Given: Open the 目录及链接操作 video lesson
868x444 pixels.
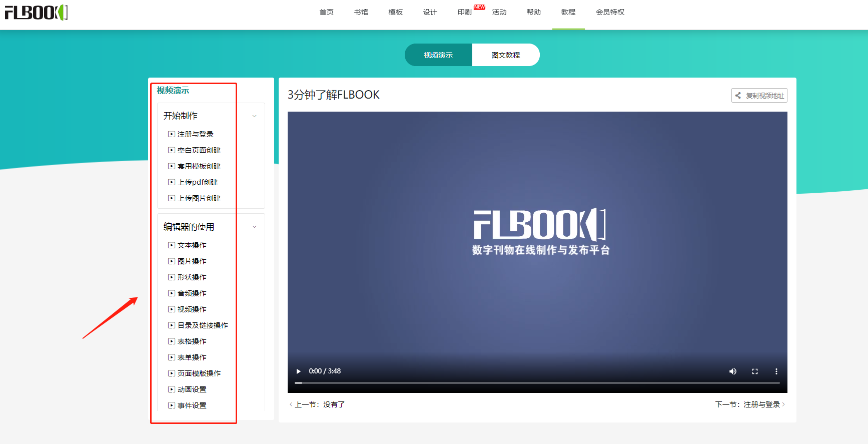Looking at the screenshot, I should (x=203, y=325).
